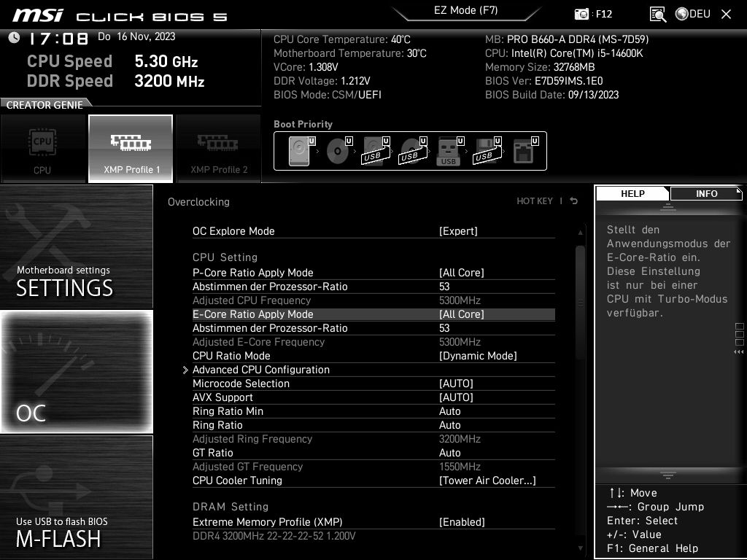Click the CREATOR GENIE label
The image size is (747, 560).
click(44, 105)
